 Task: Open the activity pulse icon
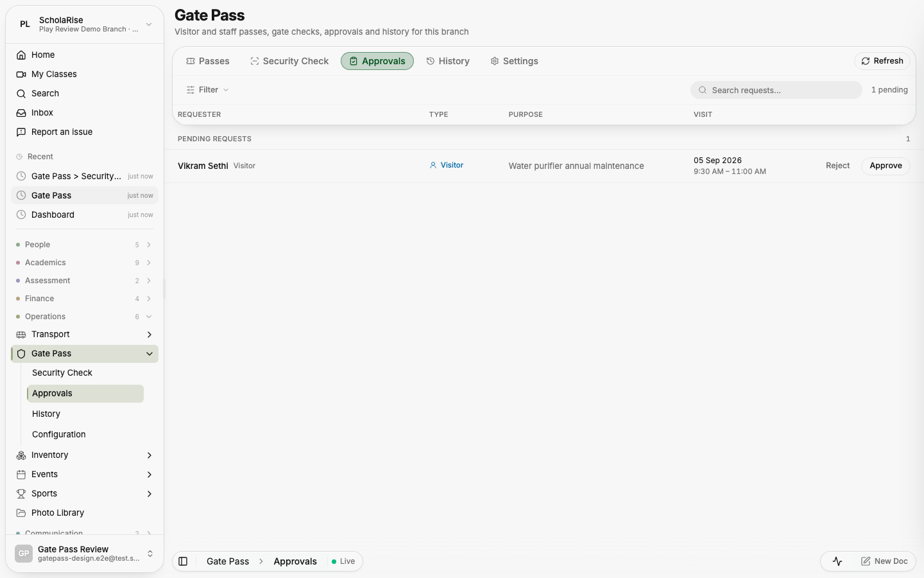pyautogui.click(x=837, y=561)
